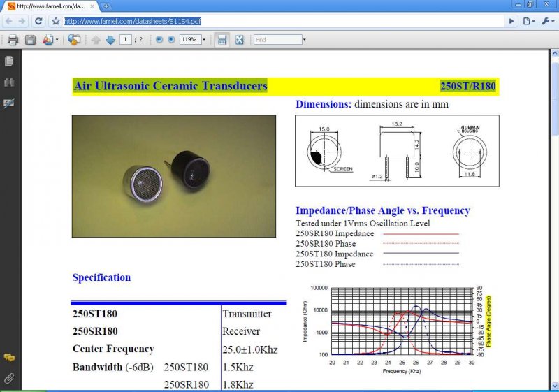Click the 'Air Ultrasonic Ceramic Transducers' heading
The image size is (559, 392).
click(x=170, y=86)
